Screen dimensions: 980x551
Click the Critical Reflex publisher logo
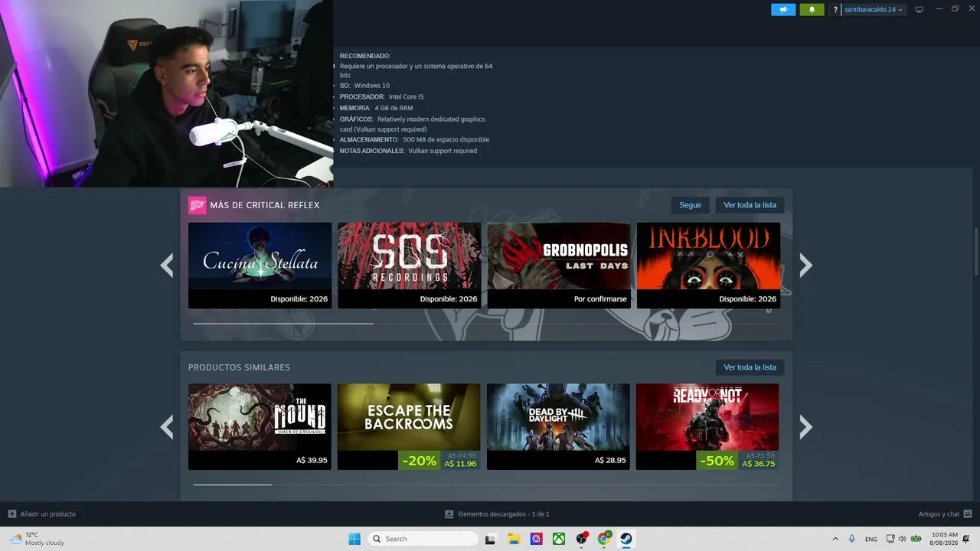pos(197,205)
